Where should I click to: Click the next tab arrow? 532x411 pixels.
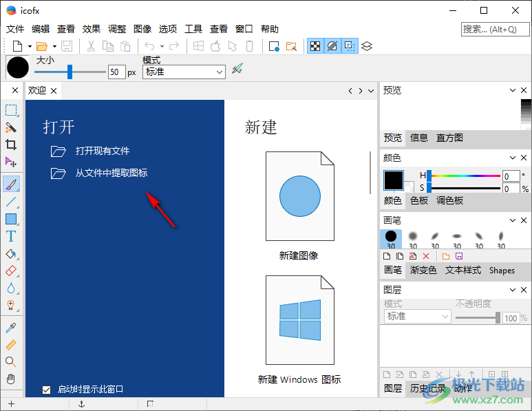361,91
